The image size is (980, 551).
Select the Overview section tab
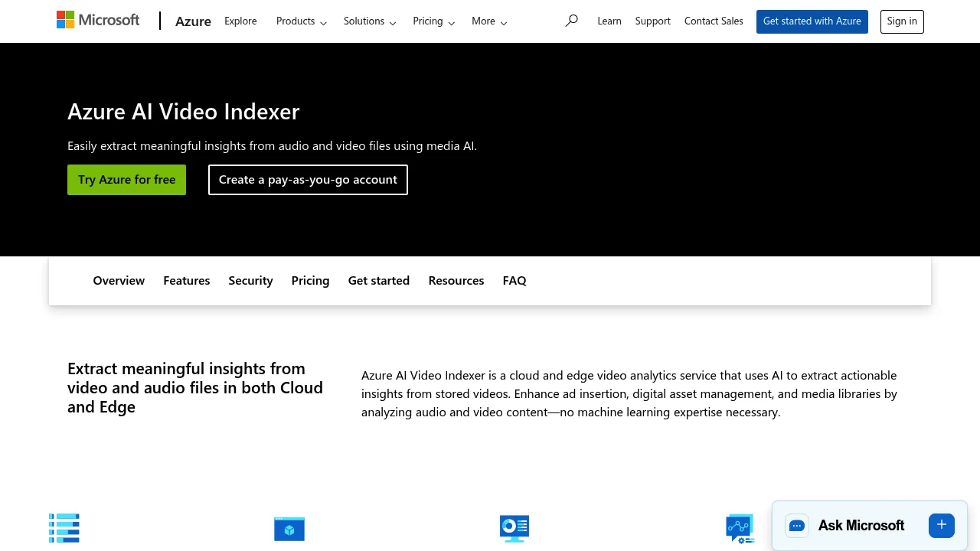click(119, 281)
